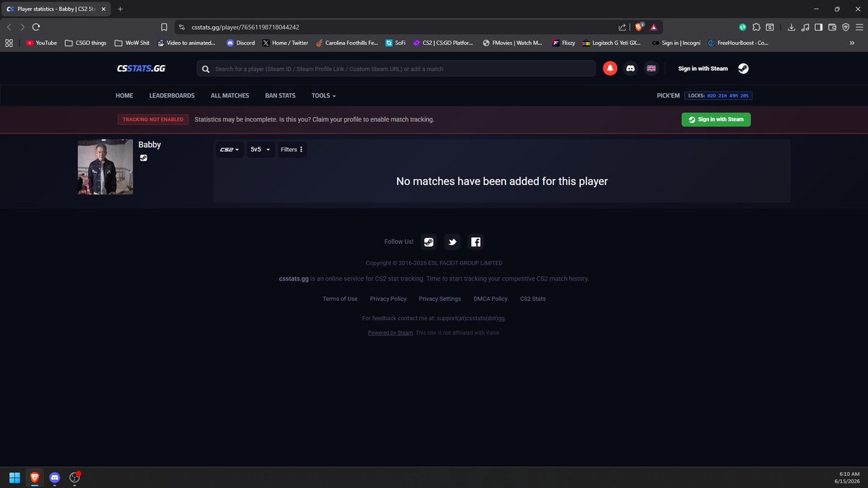Click Sign in with Steam in header
Image resolution: width=868 pixels, height=488 pixels.
tap(703, 69)
